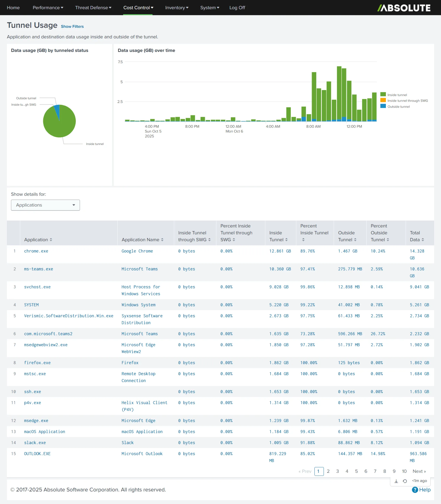Open the Cost Control menu
The image size is (441, 504).
click(138, 8)
